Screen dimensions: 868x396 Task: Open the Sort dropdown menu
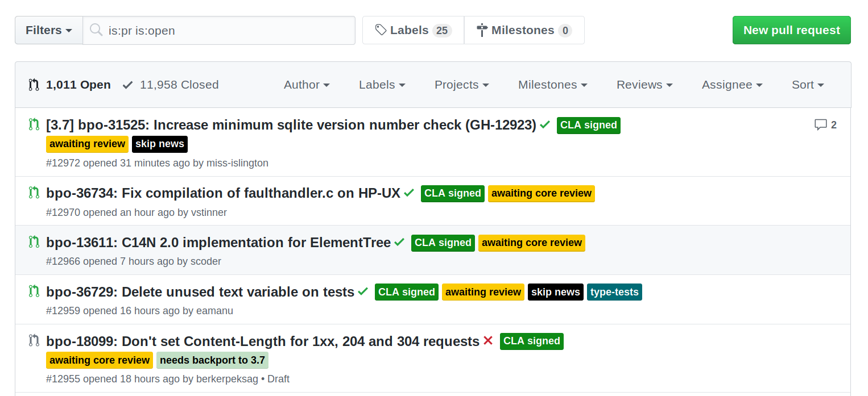(808, 85)
